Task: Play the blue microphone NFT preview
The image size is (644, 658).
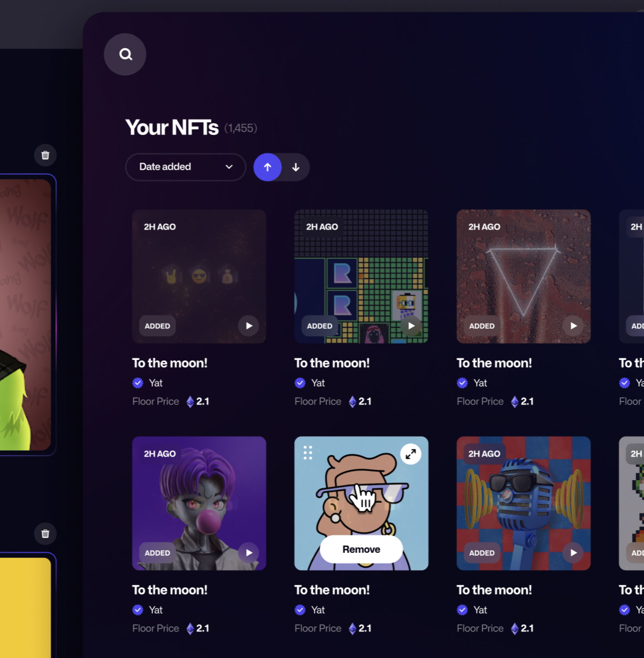Action: click(x=573, y=553)
